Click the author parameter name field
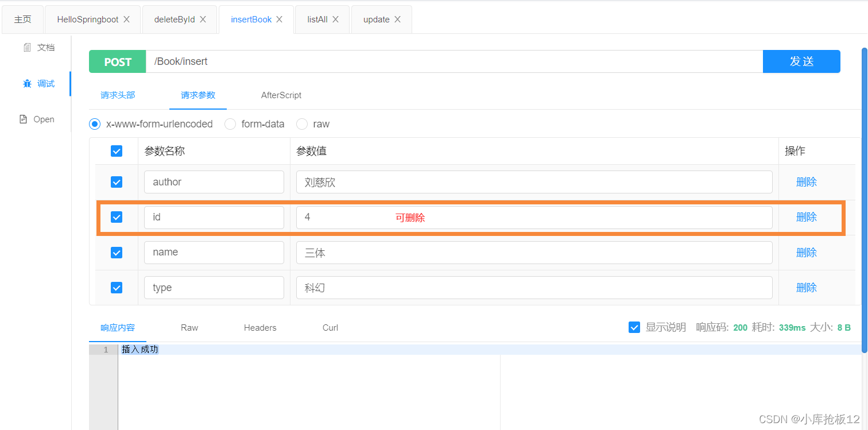 tap(214, 182)
